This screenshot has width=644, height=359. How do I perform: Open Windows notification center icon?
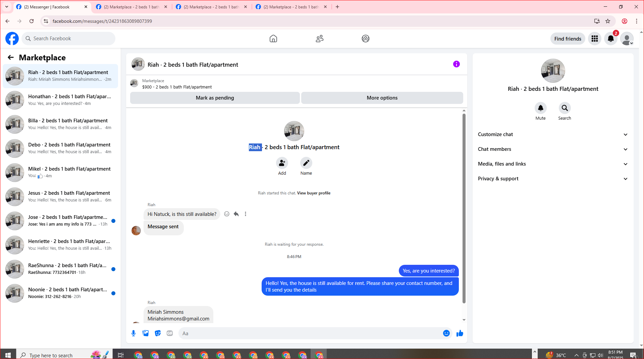click(x=633, y=355)
